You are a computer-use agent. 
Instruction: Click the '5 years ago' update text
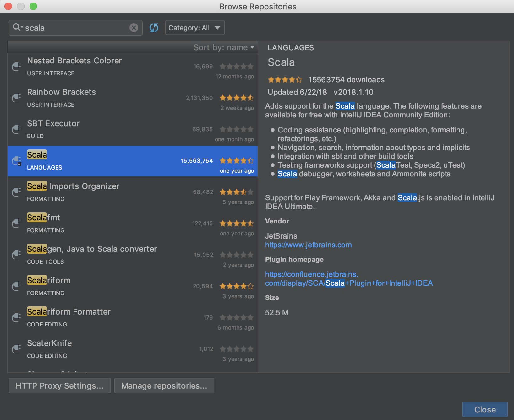click(x=238, y=202)
